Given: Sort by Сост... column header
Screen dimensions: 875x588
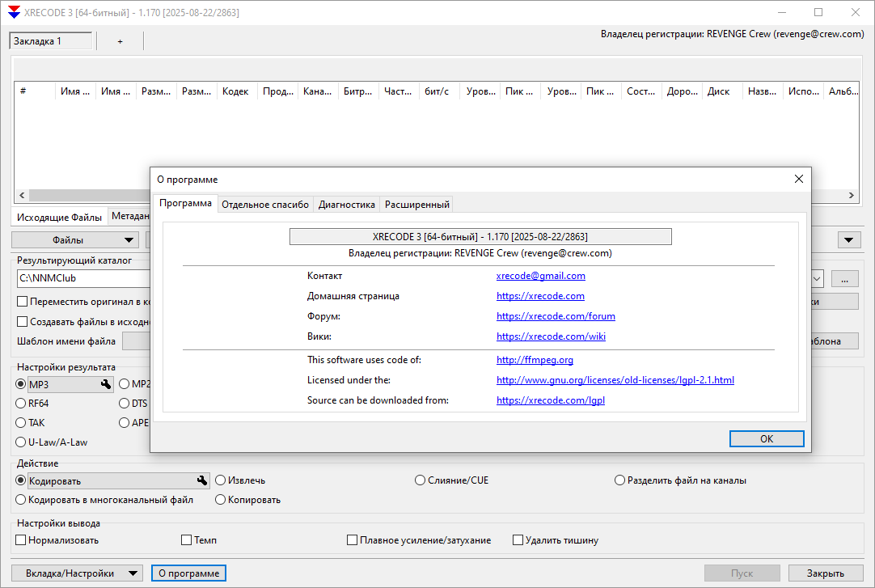Looking at the screenshot, I should tap(641, 91).
